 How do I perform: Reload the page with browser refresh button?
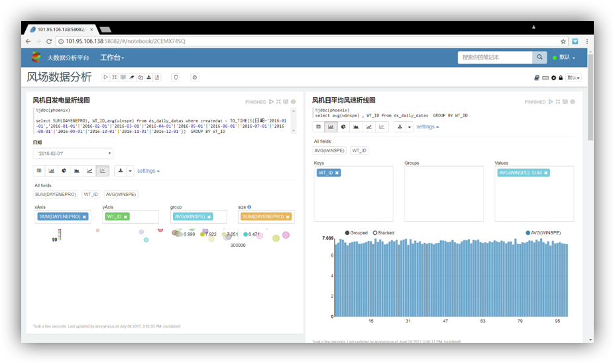click(48, 41)
